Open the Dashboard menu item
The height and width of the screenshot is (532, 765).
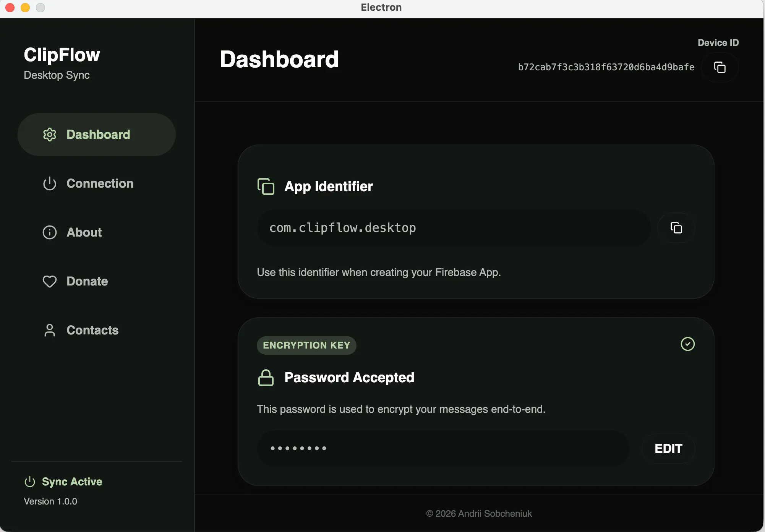tap(97, 135)
